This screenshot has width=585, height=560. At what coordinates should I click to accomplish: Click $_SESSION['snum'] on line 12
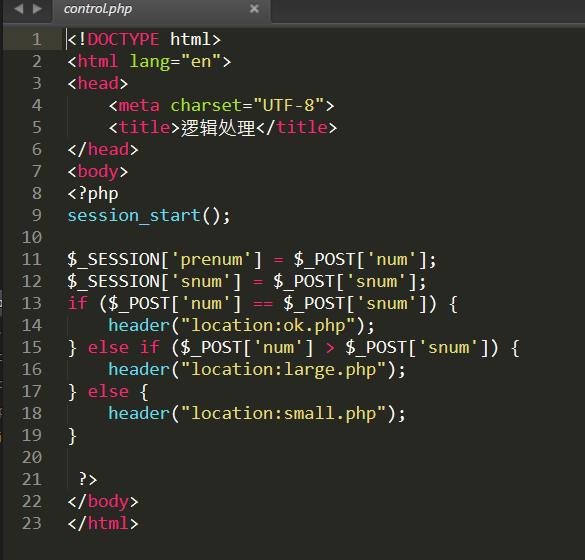coord(154,281)
